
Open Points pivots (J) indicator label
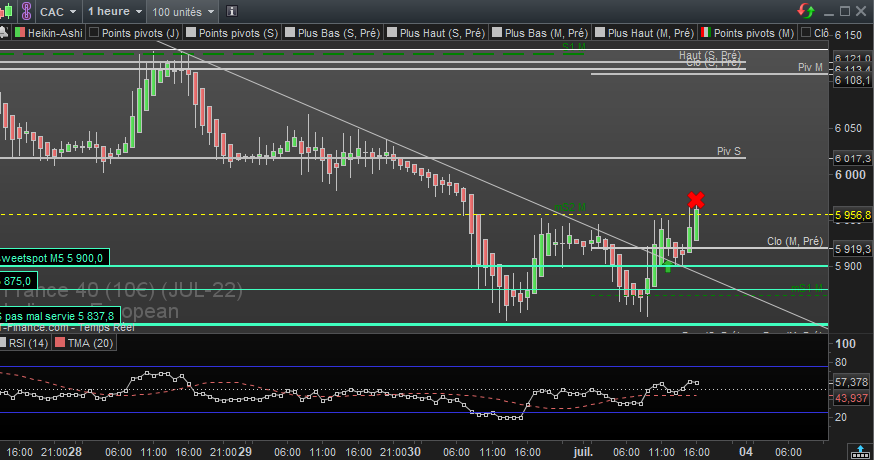coord(140,33)
